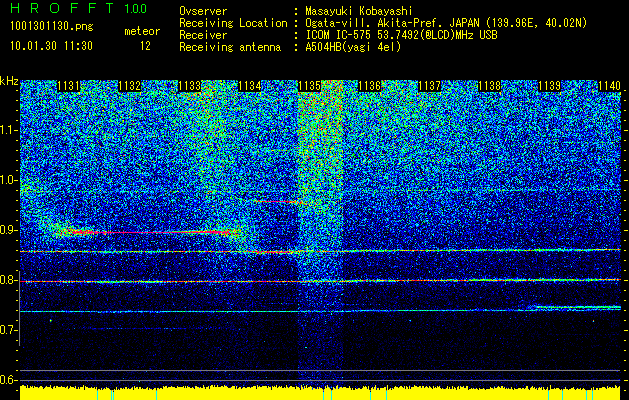This screenshot has width=629, height=400.
Task: Click the 1.0.0 version number
Action: click(x=135, y=9)
